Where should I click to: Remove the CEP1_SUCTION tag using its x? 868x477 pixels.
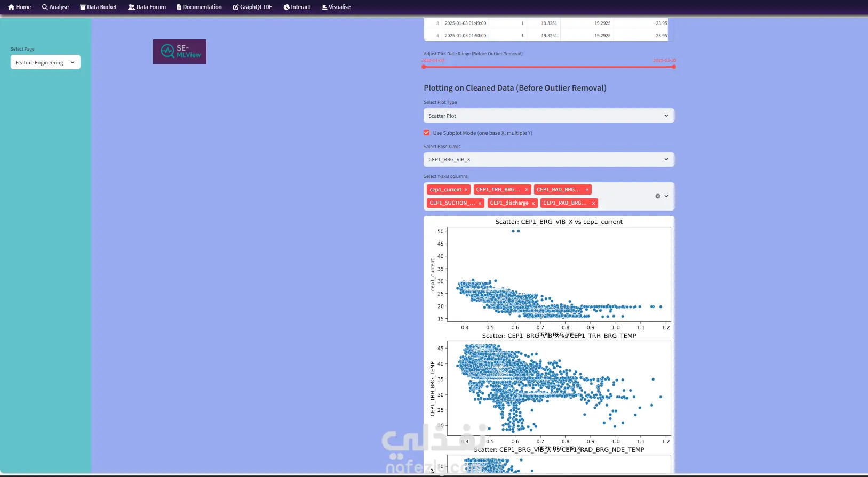(x=480, y=203)
